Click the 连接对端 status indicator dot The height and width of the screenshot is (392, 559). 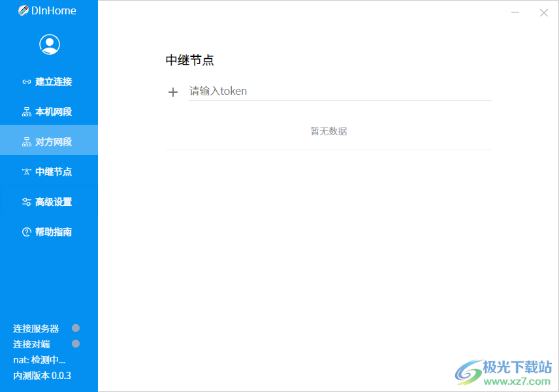point(76,344)
